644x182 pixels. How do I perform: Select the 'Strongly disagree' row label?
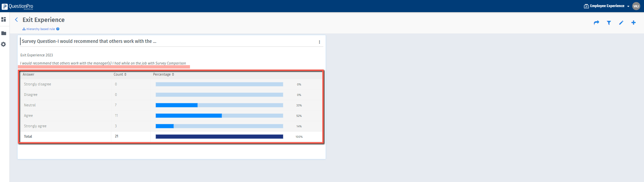(x=37, y=84)
